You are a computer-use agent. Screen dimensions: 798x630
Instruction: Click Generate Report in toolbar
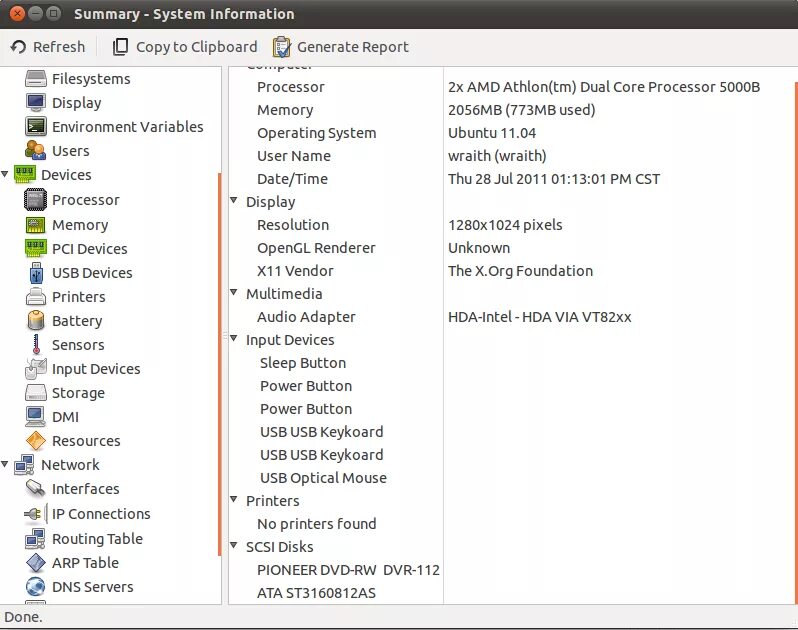click(x=340, y=47)
